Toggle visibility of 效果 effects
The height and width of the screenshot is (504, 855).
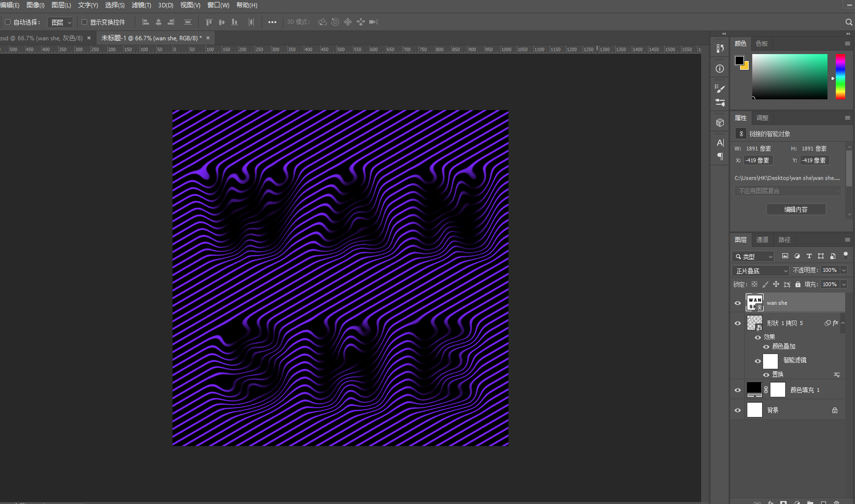coord(758,337)
